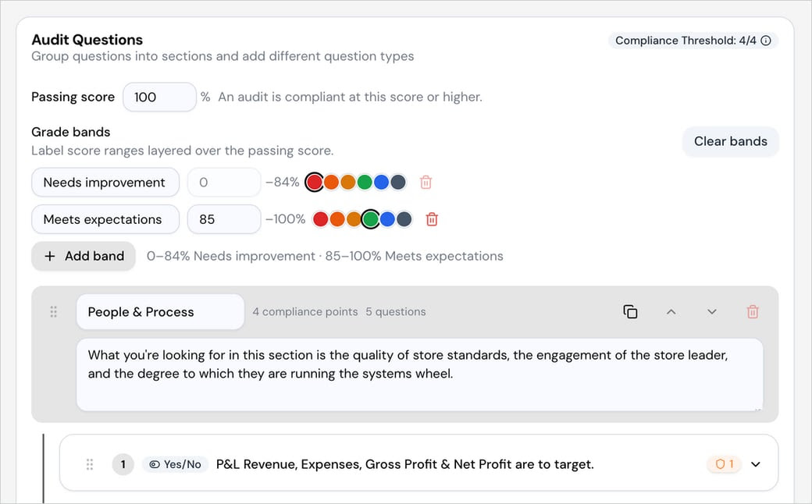This screenshot has height=504, width=812.
Task: Edit the Needs improvement band name
Action: coord(105,182)
